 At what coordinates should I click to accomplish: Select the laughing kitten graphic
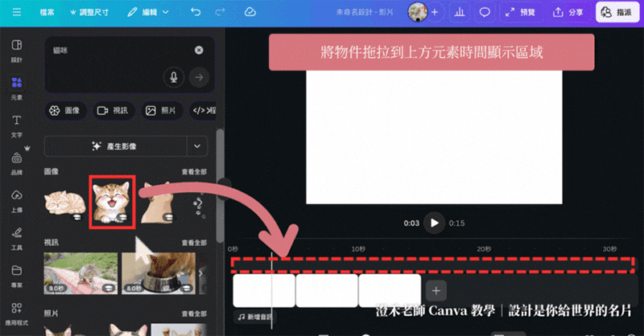click(x=112, y=203)
